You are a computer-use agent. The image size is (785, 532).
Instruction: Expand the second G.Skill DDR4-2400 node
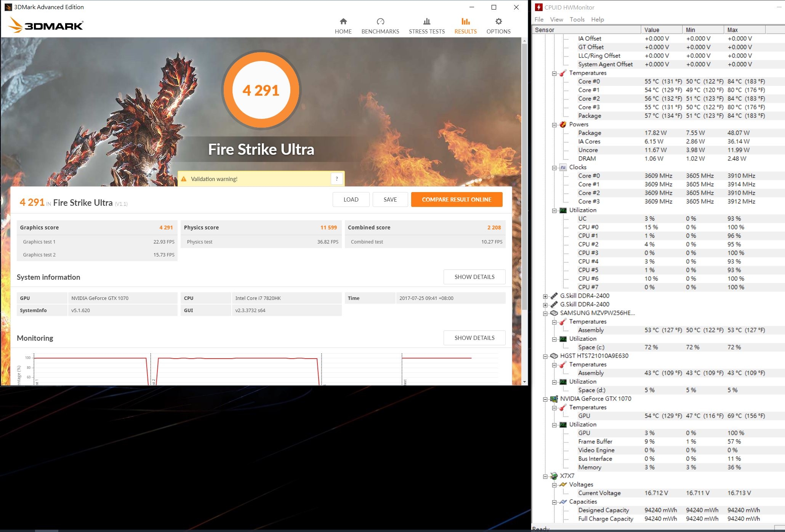pyautogui.click(x=545, y=305)
